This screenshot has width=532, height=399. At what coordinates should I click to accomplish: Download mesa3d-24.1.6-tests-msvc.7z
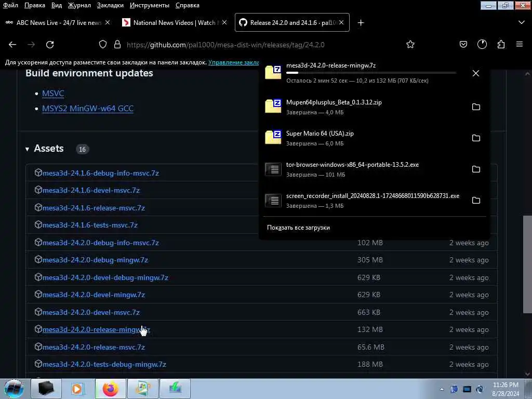pyautogui.click(x=90, y=225)
